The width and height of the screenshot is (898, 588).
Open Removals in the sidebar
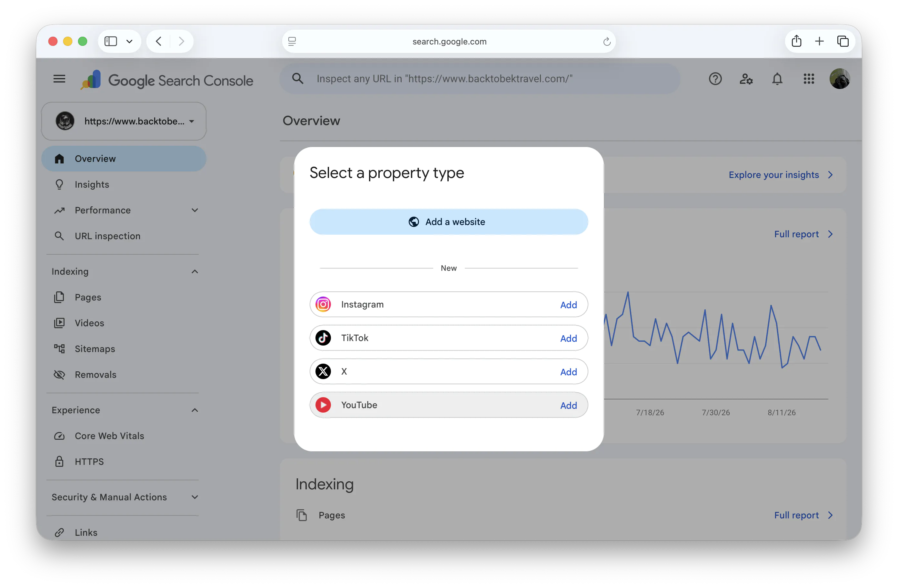[124, 375]
